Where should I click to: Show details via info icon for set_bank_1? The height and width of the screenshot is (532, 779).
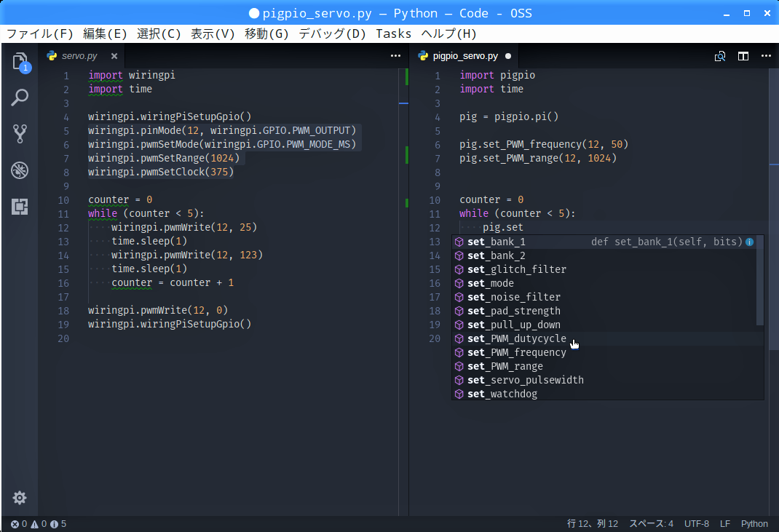click(x=750, y=242)
